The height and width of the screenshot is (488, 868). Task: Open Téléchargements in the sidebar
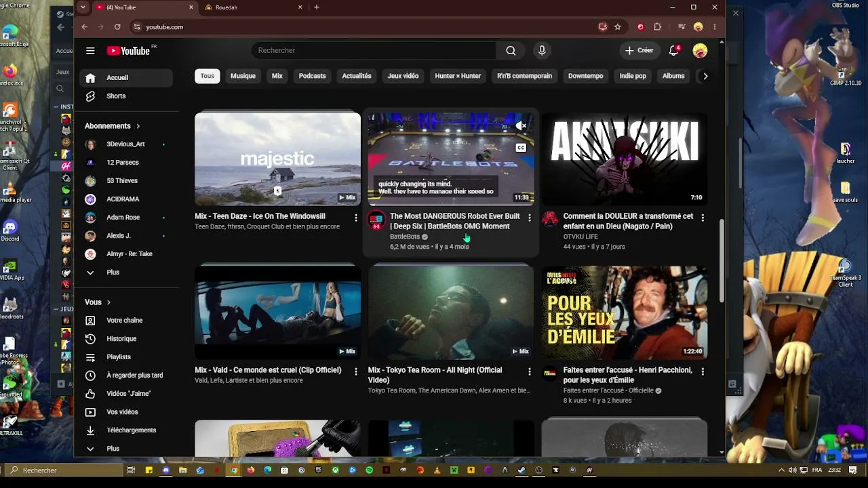point(127,430)
